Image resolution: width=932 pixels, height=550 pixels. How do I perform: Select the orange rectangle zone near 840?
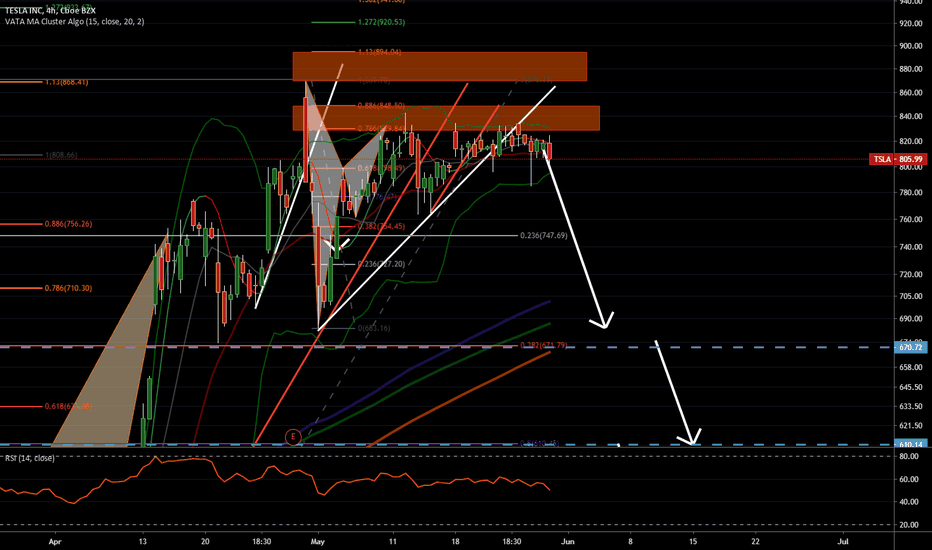click(x=446, y=118)
